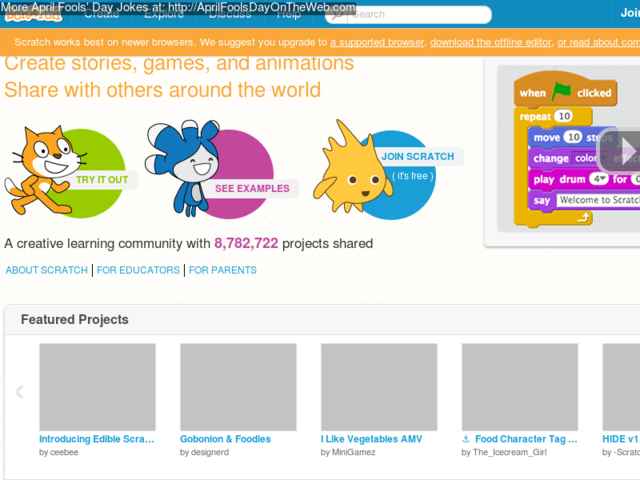Image resolution: width=640 pixels, height=480 pixels.
Task: Click 'Gobonion & Foodies' project title
Action: click(x=225, y=439)
